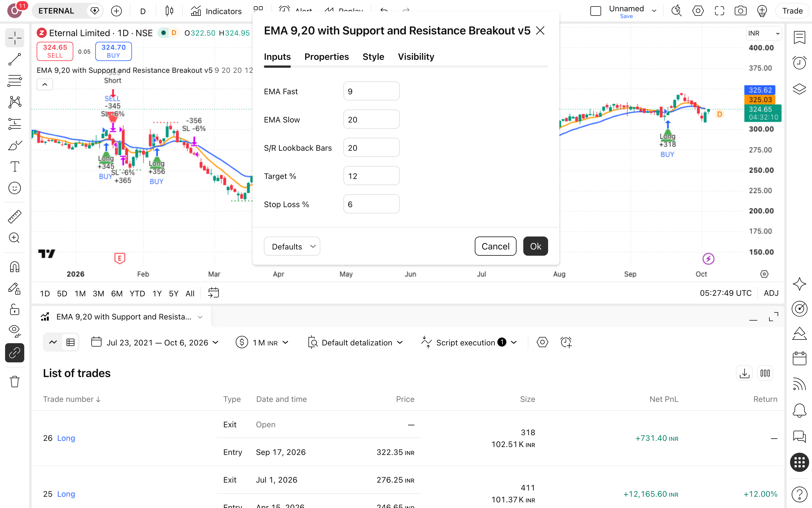Switch to the Properties tab
Image resolution: width=812 pixels, height=508 pixels.
(x=326, y=57)
